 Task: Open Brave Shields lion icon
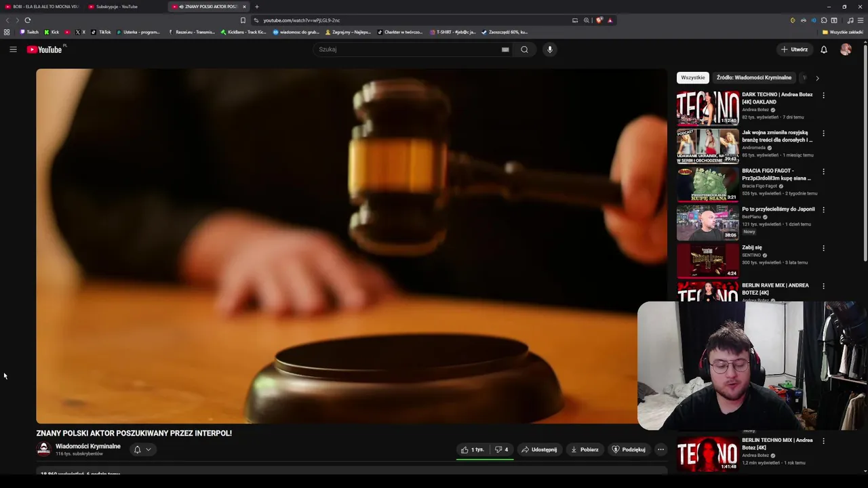pos(599,20)
